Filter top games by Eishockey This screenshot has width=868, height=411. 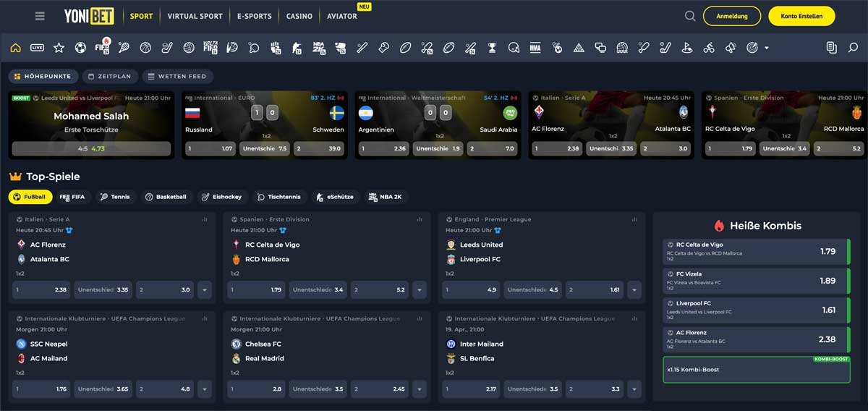point(222,197)
